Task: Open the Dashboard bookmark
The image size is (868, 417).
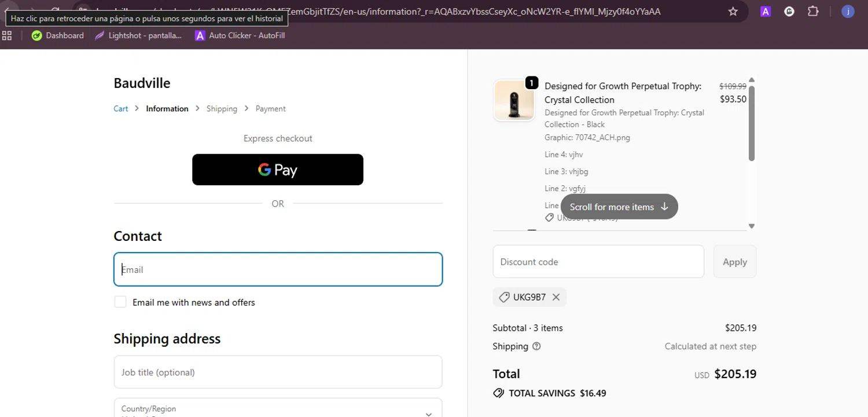Action: pos(57,35)
